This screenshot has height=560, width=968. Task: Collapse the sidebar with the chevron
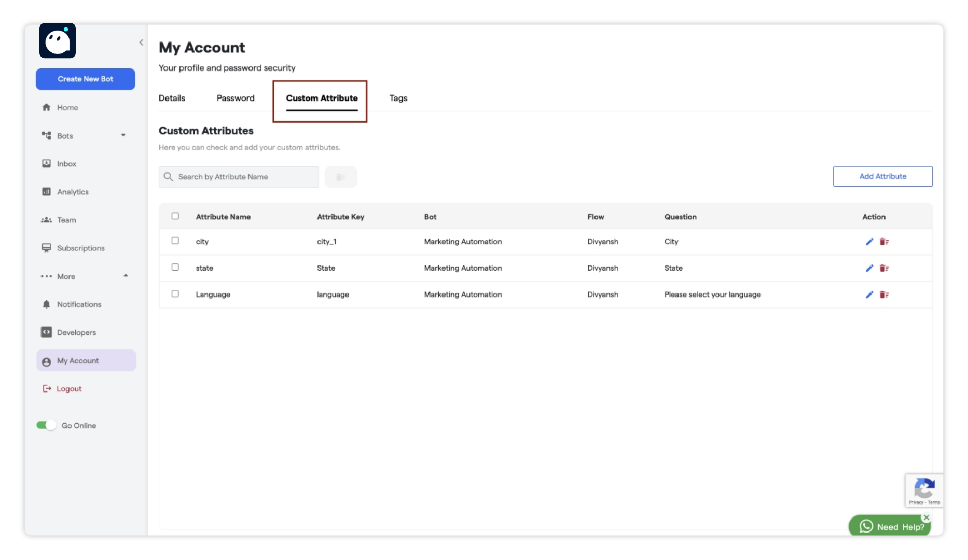141,42
